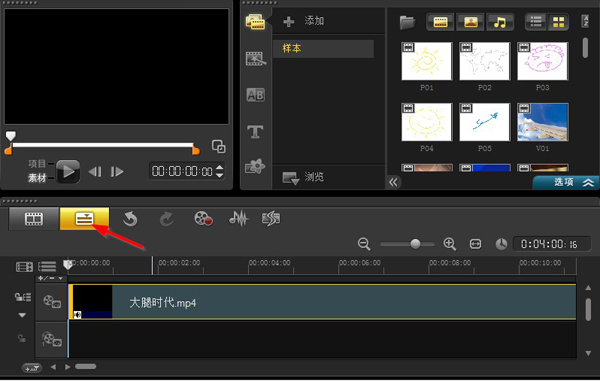
Task: Click the timeline playhead marker
Action: pyautogui.click(x=68, y=265)
